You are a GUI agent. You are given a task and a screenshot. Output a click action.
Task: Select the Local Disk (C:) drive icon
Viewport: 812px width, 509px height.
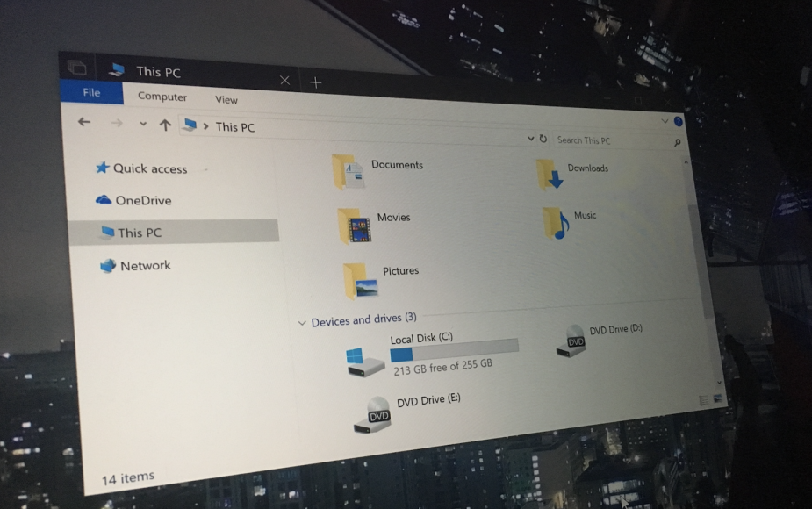click(365, 362)
